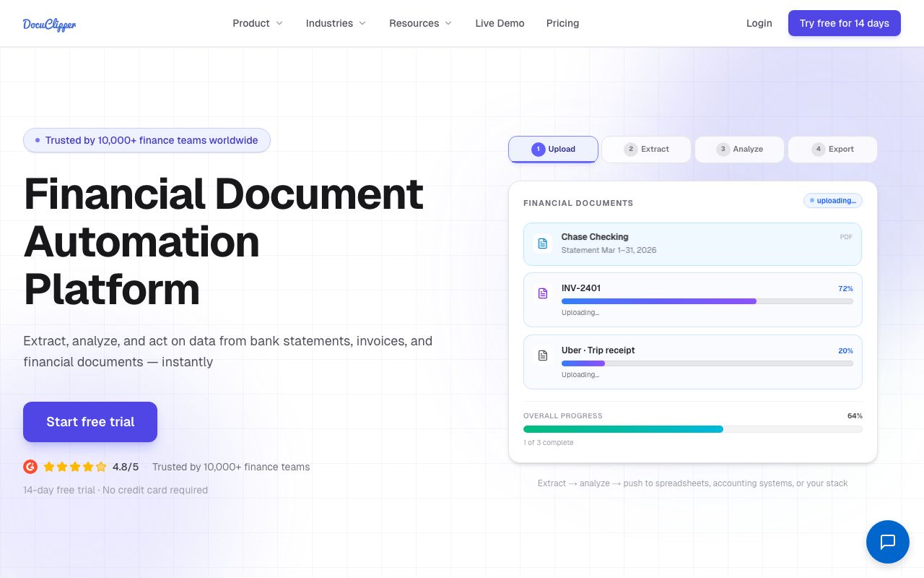
Task: Click the '1 of 3 complete' text
Action: click(549, 442)
